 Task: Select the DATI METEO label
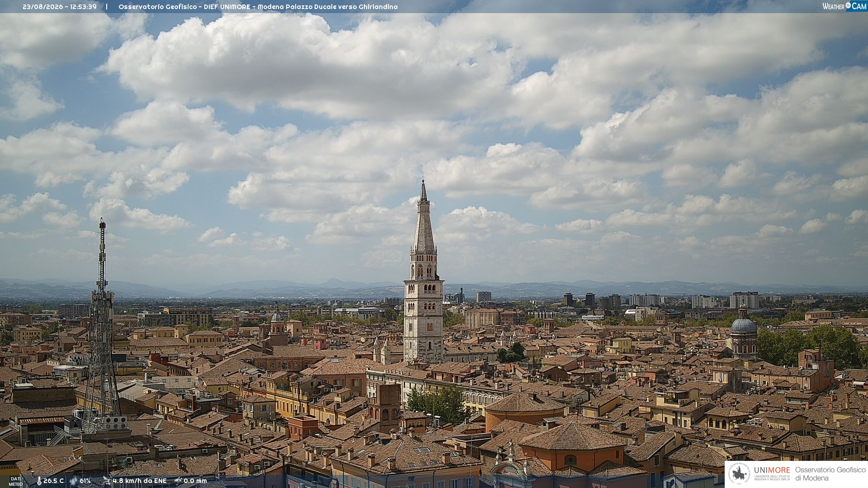click(16, 481)
